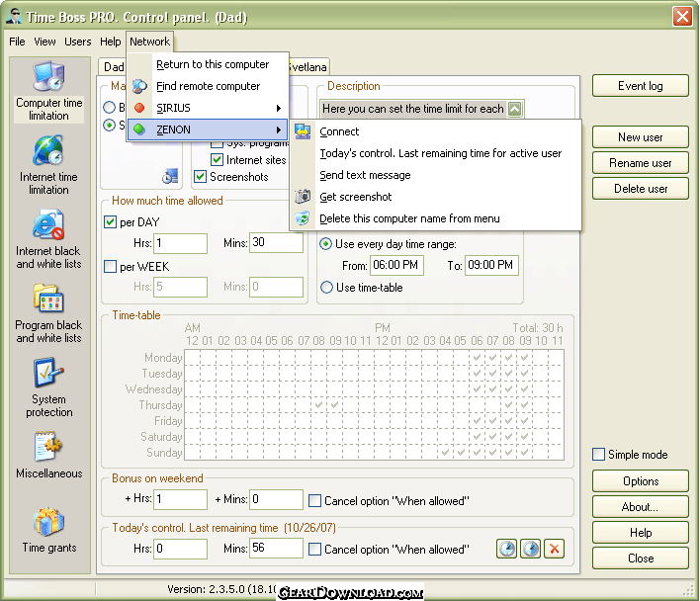Open Miscellaneous settings section
The image size is (700, 601).
[49, 456]
